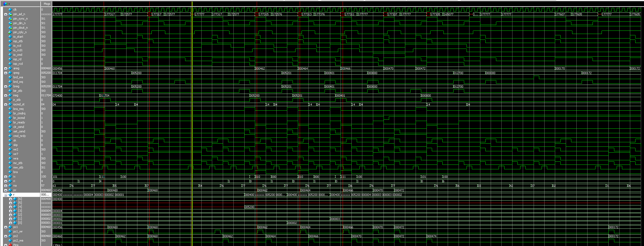Click the pin_rply_n signal port icon
Viewport: 644px width, 246px height.
click(x=10, y=32)
